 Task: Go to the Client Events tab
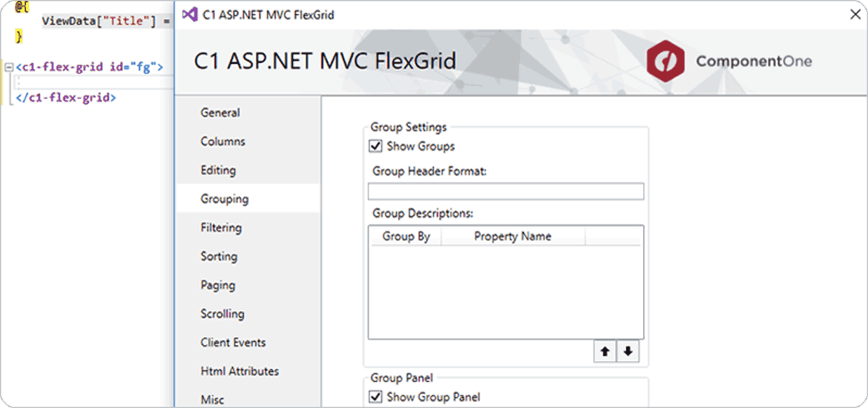click(x=248, y=342)
